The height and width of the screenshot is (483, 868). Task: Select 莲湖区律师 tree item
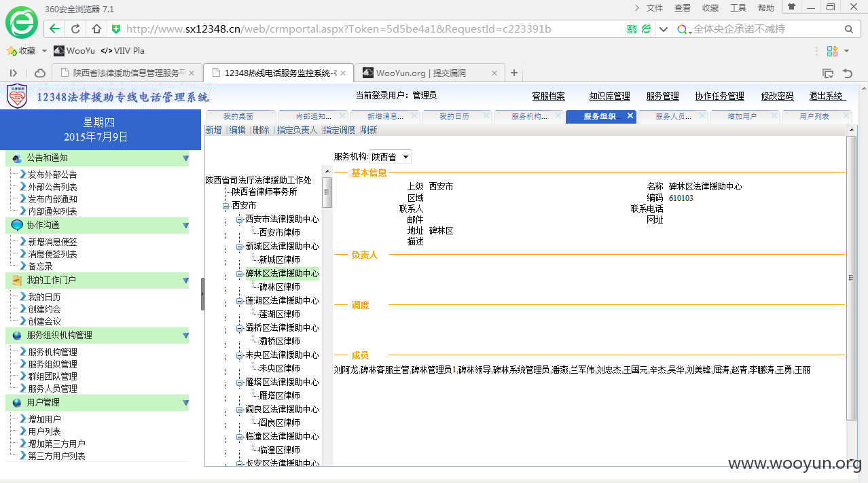280,314
